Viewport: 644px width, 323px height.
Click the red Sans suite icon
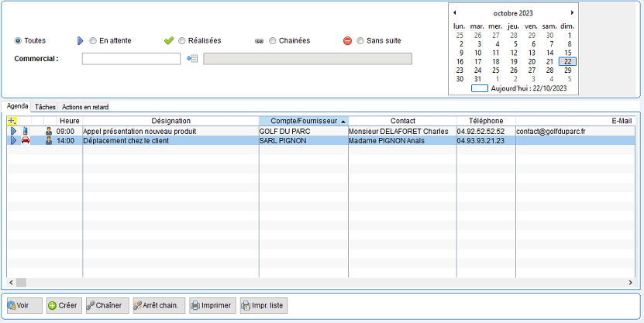(347, 40)
